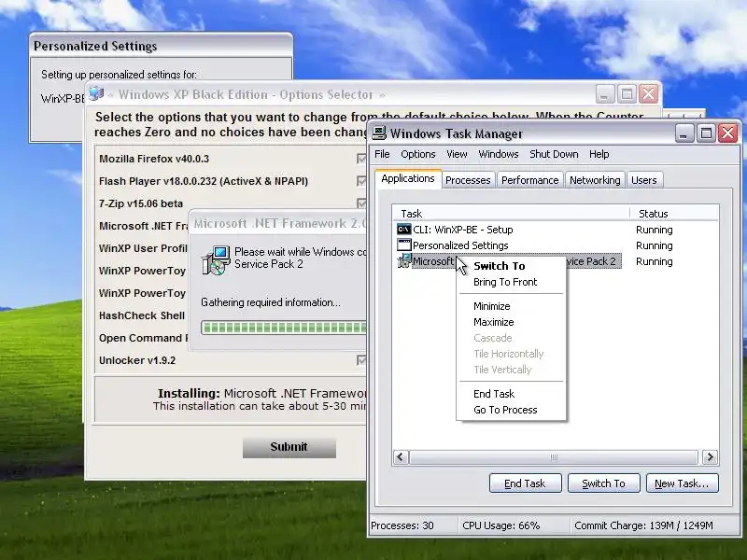Open the Windows menu in Task Manager
Viewport: 747px width, 560px height.
click(x=499, y=154)
